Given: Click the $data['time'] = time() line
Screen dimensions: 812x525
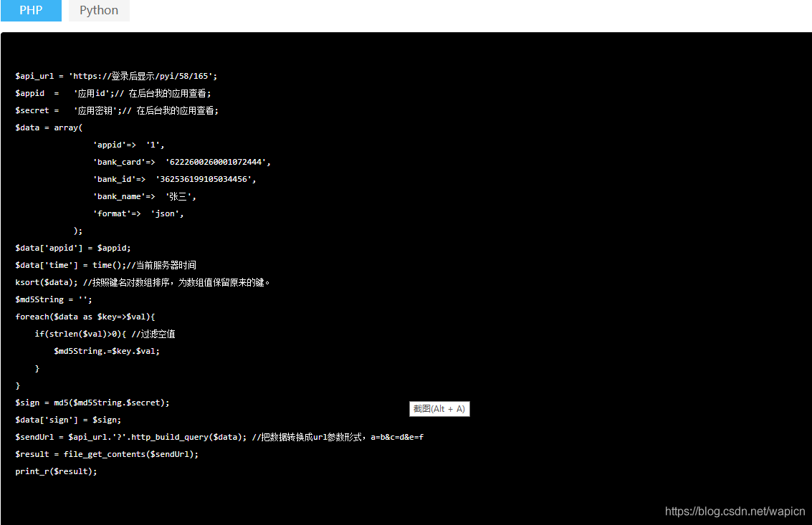Looking at the screenshot, I should 105,265.
